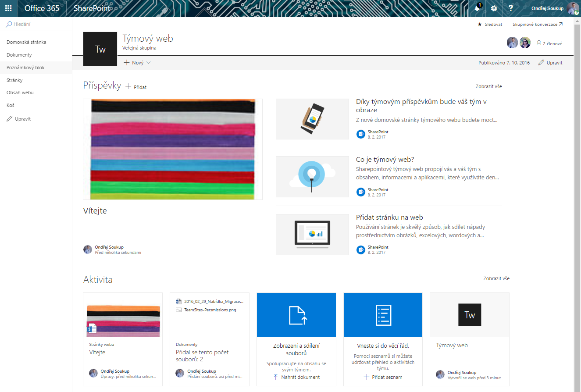
Task: Click the Tw site logo tile
Action: (x=100, y=49)
